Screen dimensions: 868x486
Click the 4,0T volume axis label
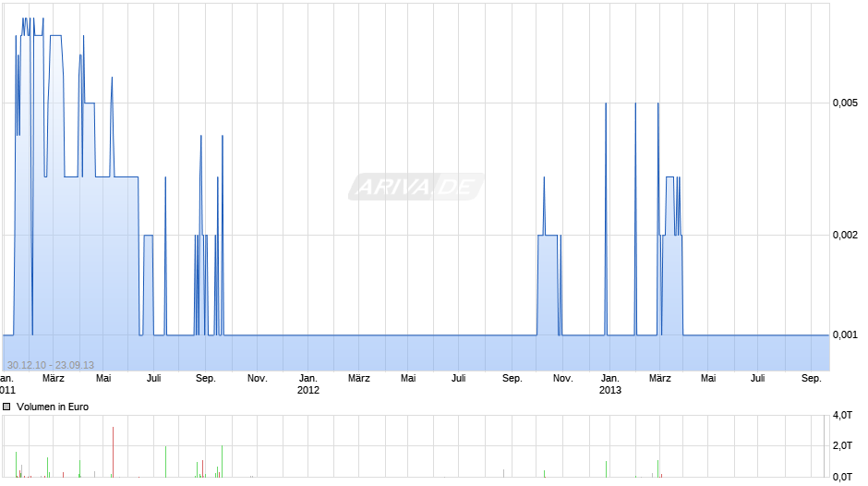842,415
